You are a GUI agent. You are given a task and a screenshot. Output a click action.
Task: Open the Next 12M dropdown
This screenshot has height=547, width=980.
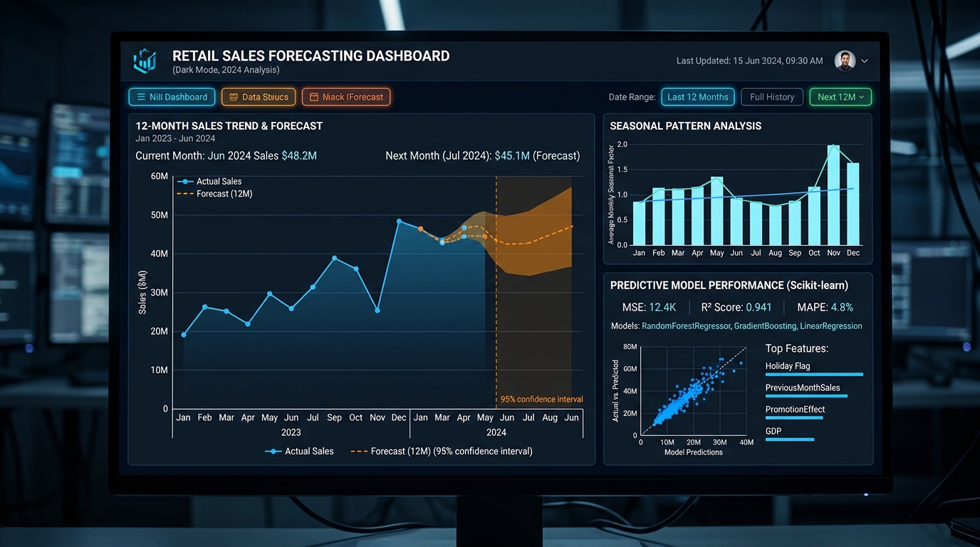pos(840,97)
